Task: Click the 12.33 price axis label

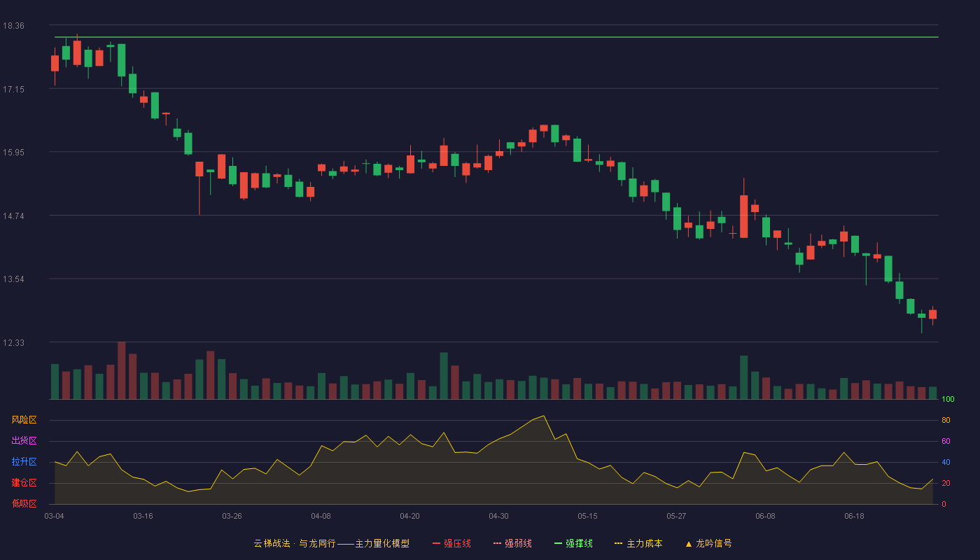Action: click(x=13, y=342)
